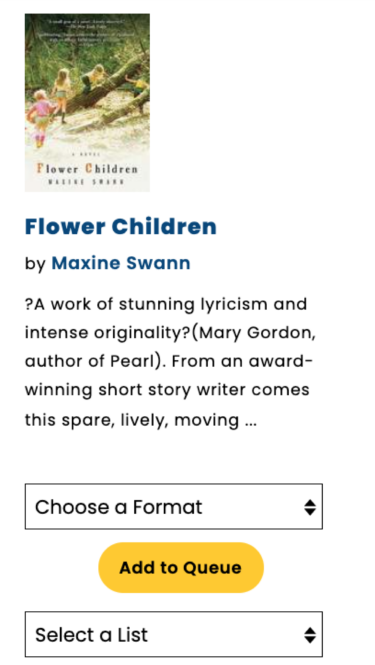Viewport: 375px width, 665px height.
Task: Click the review quote at top of cover
Action: pyautogui.click(x=88, y=30)
